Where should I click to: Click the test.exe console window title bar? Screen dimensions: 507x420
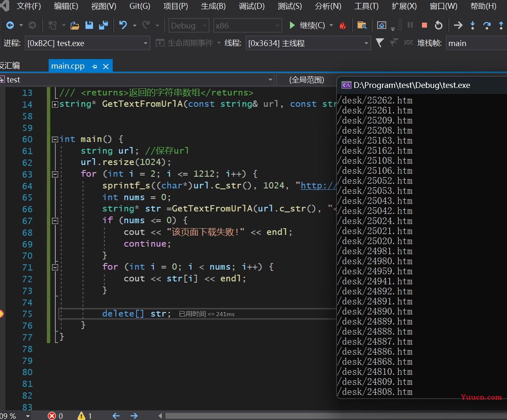pos(422,85)
